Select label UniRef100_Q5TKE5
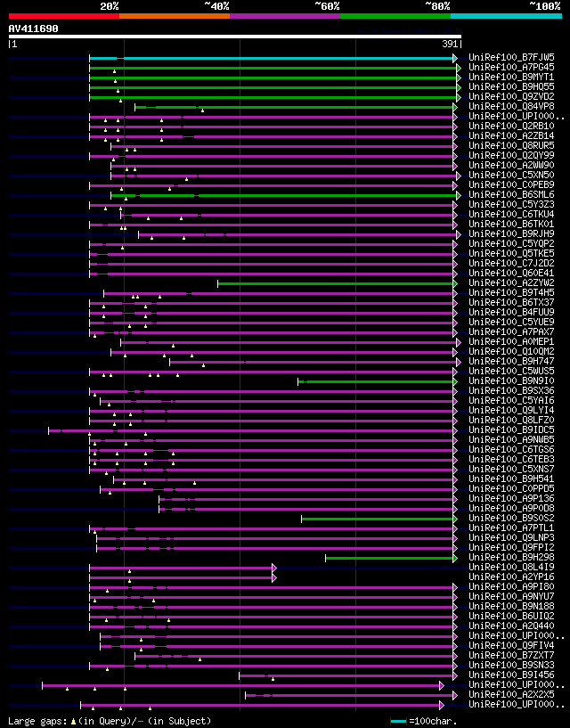Screen dimensions: 570x728 [x=511, y=253]
